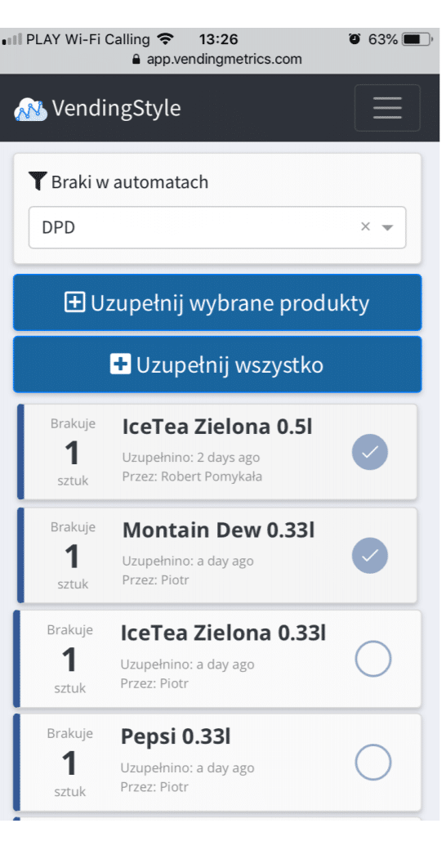Screen dimensions: 446x868
Task: Uncheck IceTea Zielona 0.5l product
Action: pos(370,452)
